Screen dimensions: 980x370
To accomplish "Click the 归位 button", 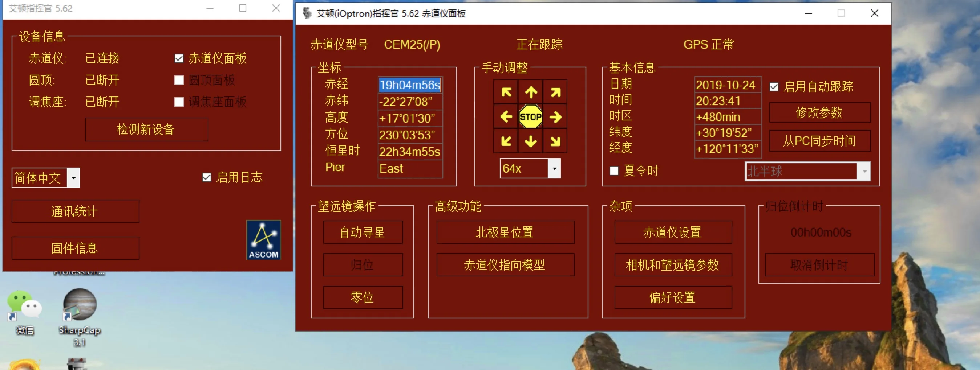I will click(x=363, y=265).
